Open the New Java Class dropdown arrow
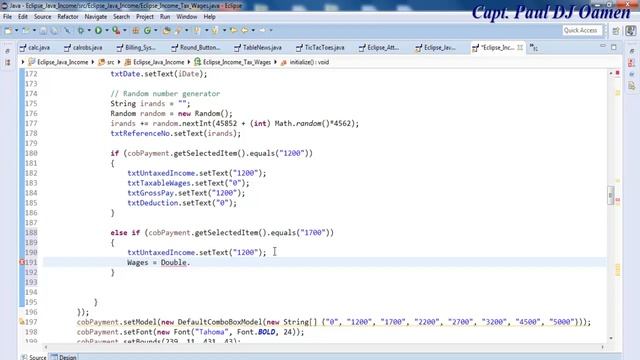 coord(156,30)
